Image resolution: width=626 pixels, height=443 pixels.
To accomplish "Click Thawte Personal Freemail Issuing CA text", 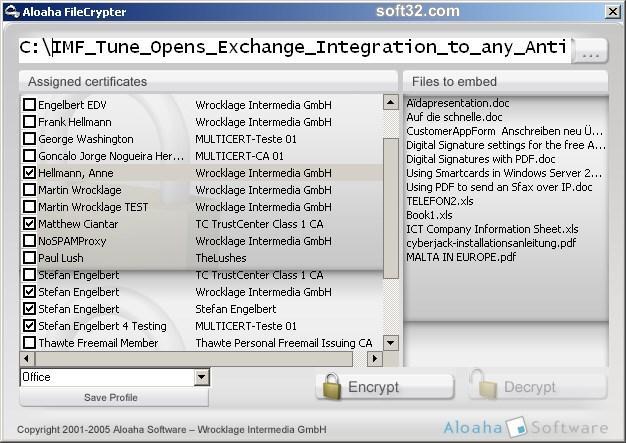I will tap(283, 343).
